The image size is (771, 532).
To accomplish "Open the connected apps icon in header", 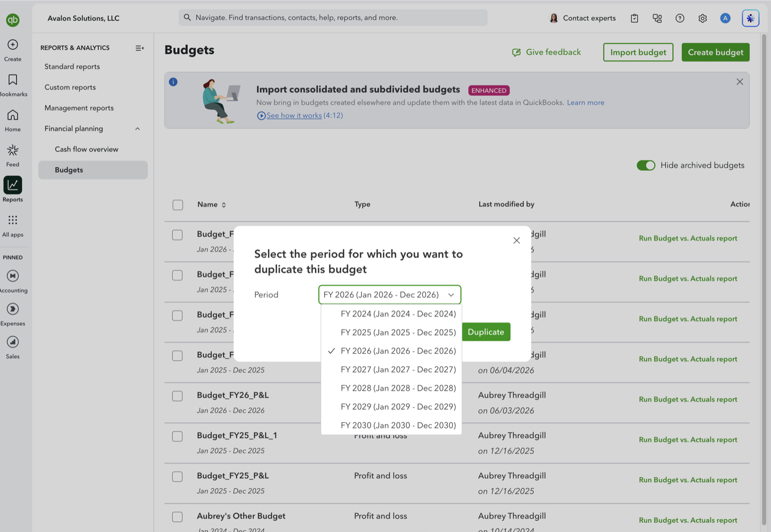I will point(657,18).
